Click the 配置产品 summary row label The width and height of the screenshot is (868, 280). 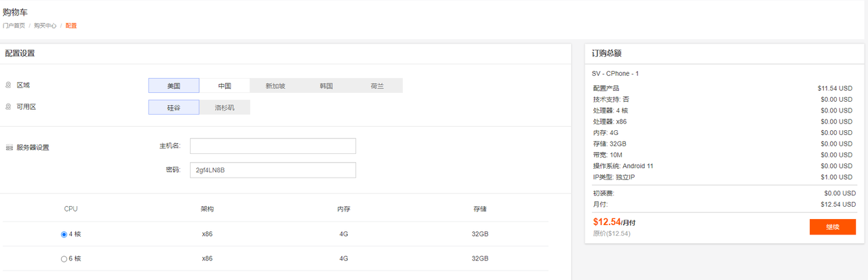606,88
